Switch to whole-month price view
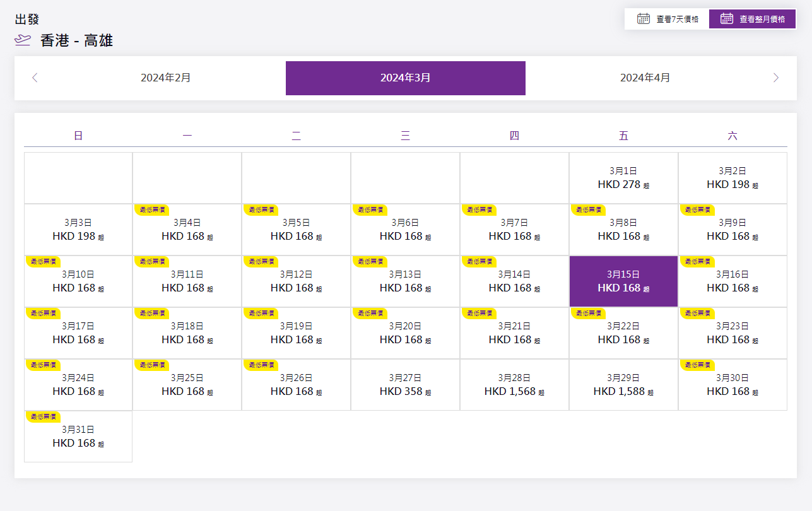Image resolution: width=812 pixels, height=511 pixels. 753,19
